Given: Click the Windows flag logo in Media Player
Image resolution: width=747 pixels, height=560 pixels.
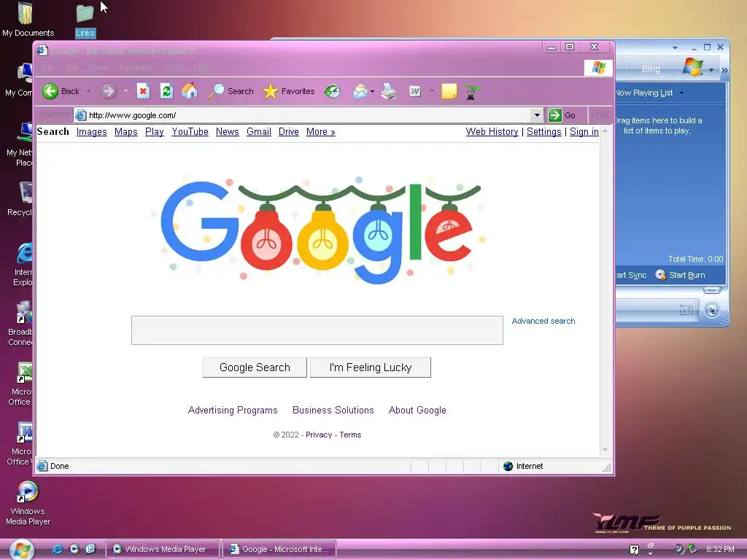Looking at the screenshot, I should pos(693,68).
